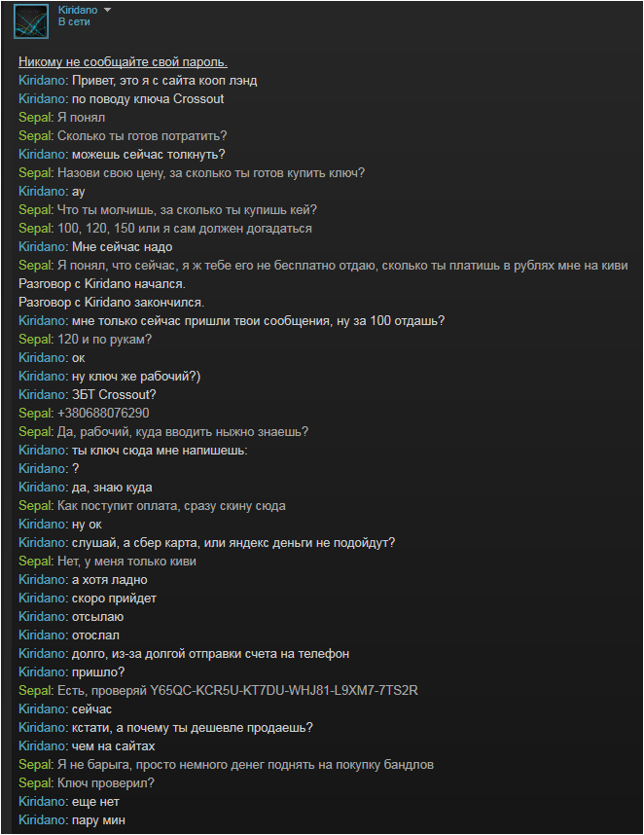Image resolution: width=644 pixels, height=835 pixels.
Task: Click Sepal's name on 'Нет, у меня только киви'
Action: click(x=35, y=562)
